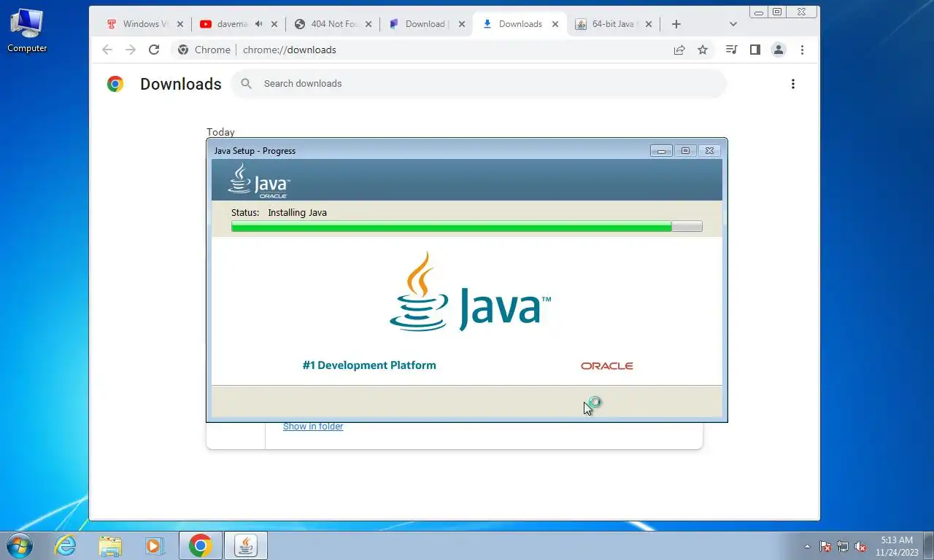Close the Windows tab
934x560 pixels.
180,24
